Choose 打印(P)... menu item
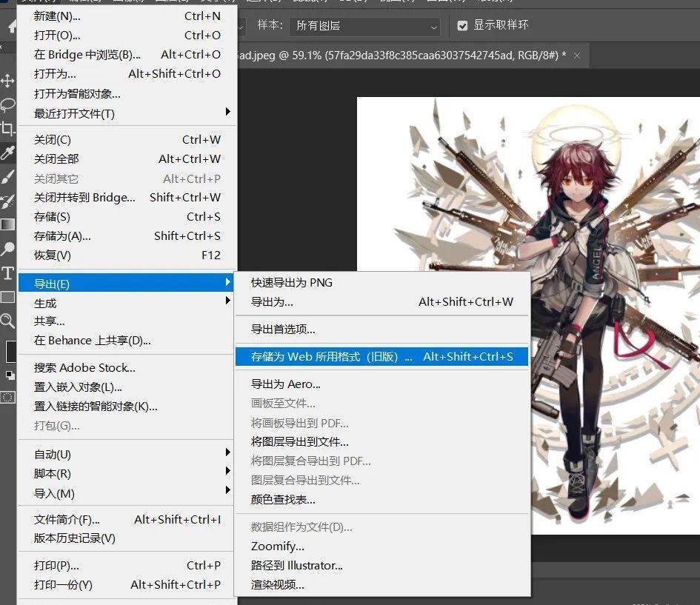This screenshot has width=700, height=605. click(x=127, y=565)
